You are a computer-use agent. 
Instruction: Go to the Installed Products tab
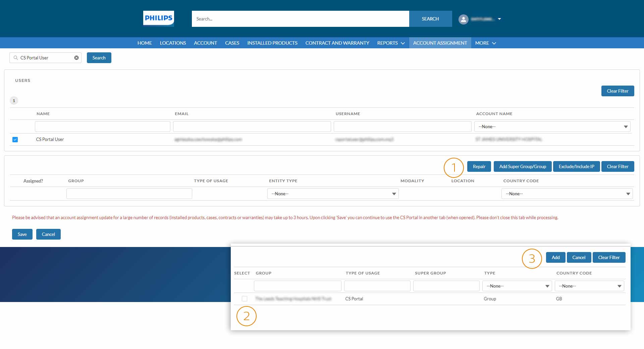tap(272, 43)
